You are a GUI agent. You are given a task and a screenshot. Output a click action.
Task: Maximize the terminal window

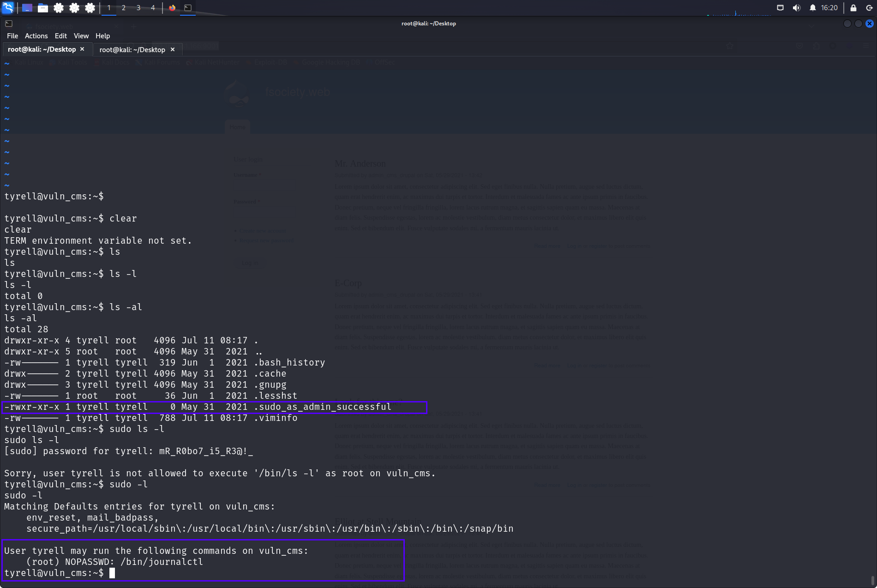tap(858, 24)
